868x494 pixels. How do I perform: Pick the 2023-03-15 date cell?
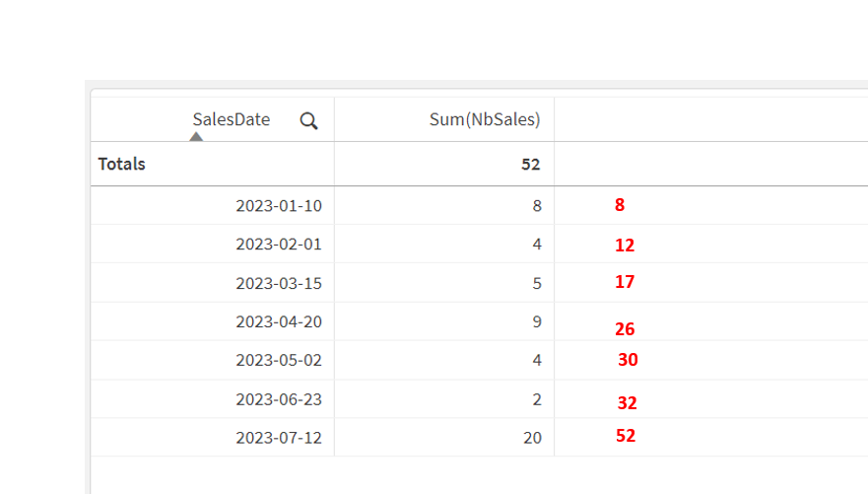point(279,283)
